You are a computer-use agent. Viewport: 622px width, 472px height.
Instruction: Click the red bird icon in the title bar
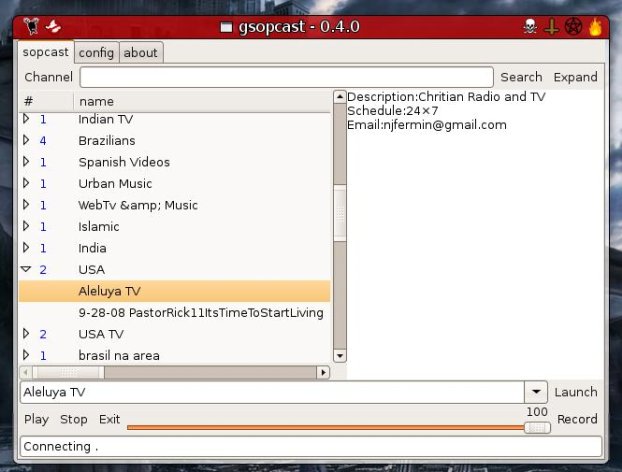click(x=53, y=26)
